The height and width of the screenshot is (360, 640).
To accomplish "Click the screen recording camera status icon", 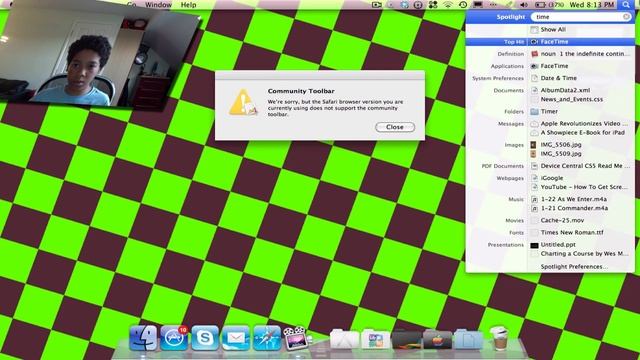I will tap(377, 5).
